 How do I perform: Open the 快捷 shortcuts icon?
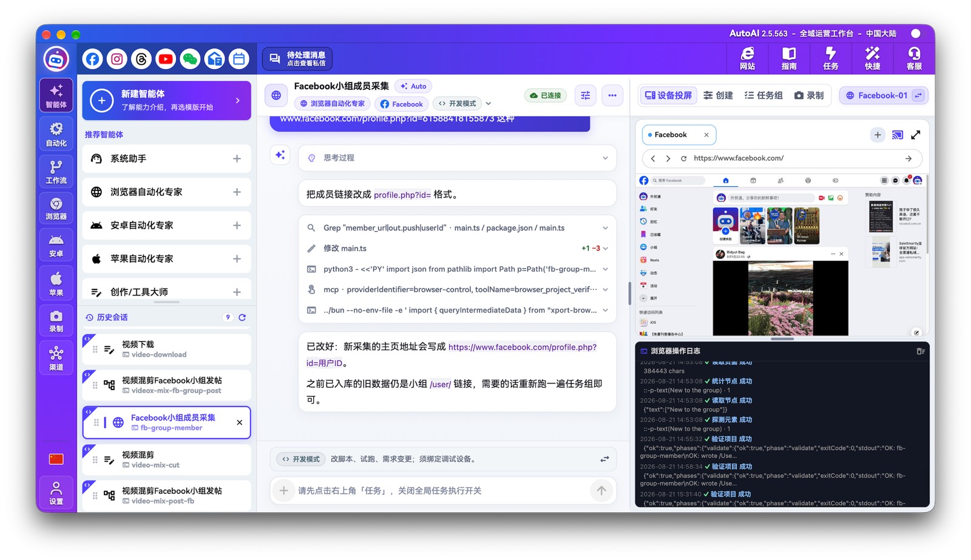[873, 59]
